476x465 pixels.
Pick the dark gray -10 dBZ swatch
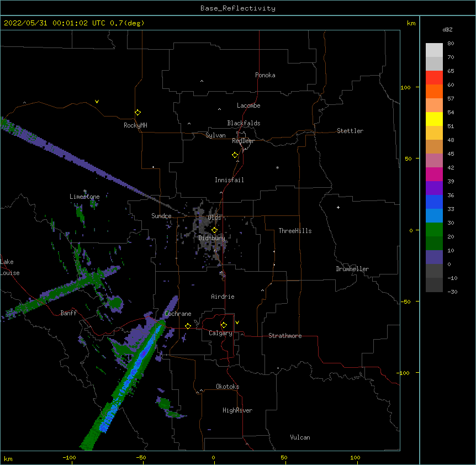[x=434, y=285]
